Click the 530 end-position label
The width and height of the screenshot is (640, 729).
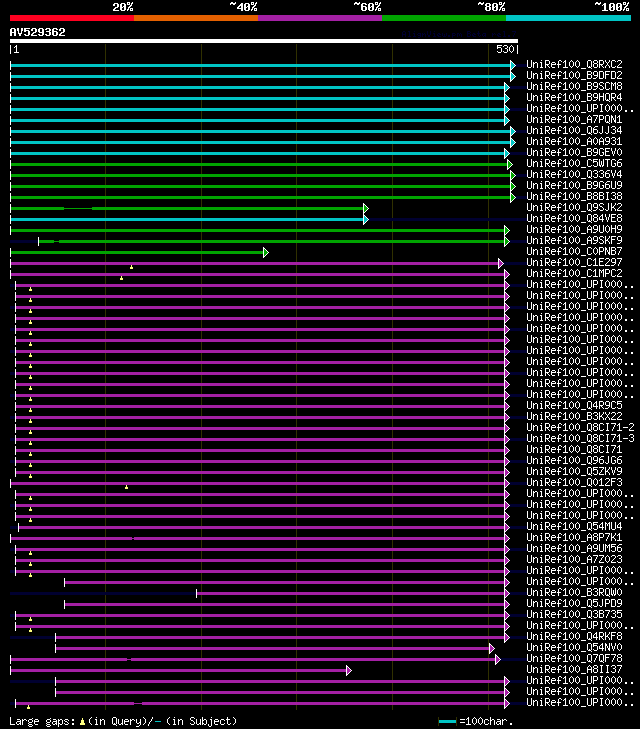click(x=505, y=49)
